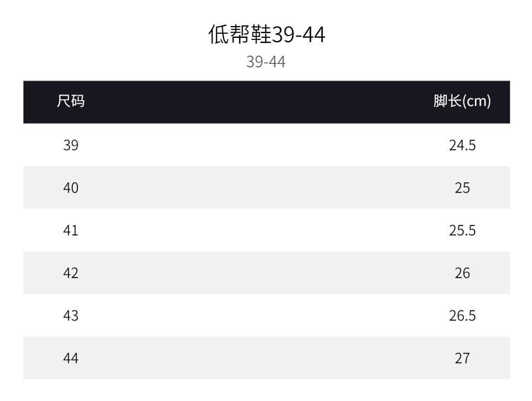Click the gray 39-44 subtitle under the title
Viewport: 532px width, 401px height.
(x=266, y=62)
